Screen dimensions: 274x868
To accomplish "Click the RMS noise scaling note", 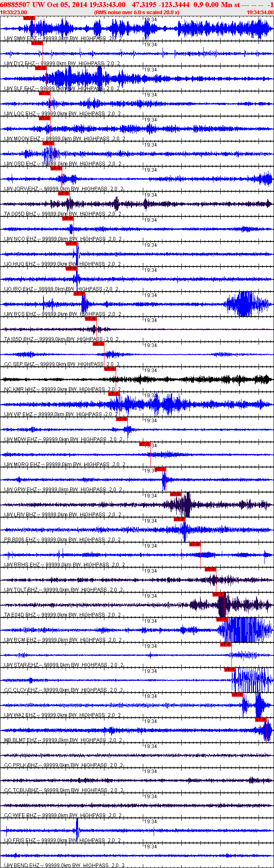I will coord(137,13).
